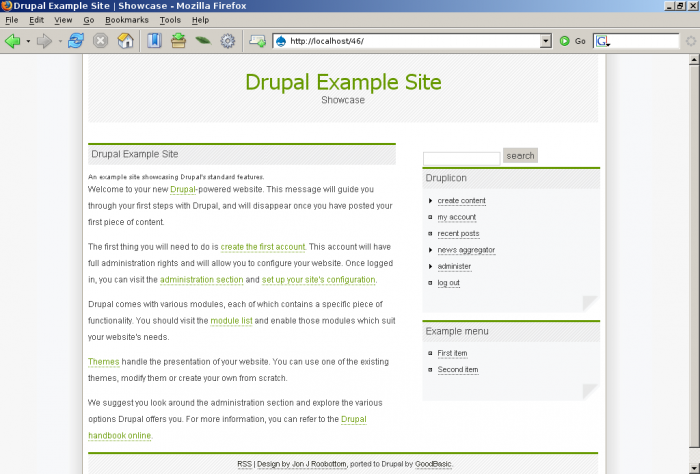Open Second item in Example menu
Image resolution: width=700 pixels, height=474 pixels.
(x=458, y=370)
